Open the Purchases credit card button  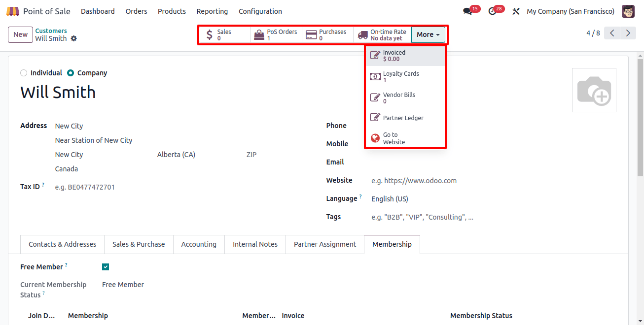click(327, 34)
